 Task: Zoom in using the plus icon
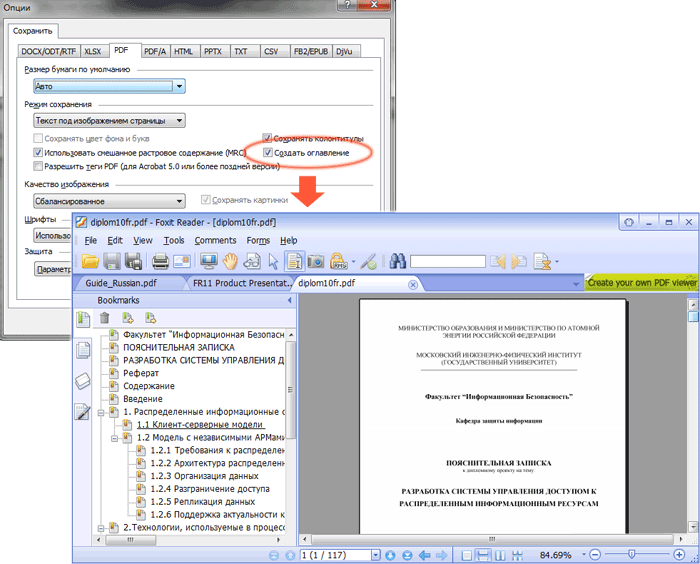[x=680, y=554]
